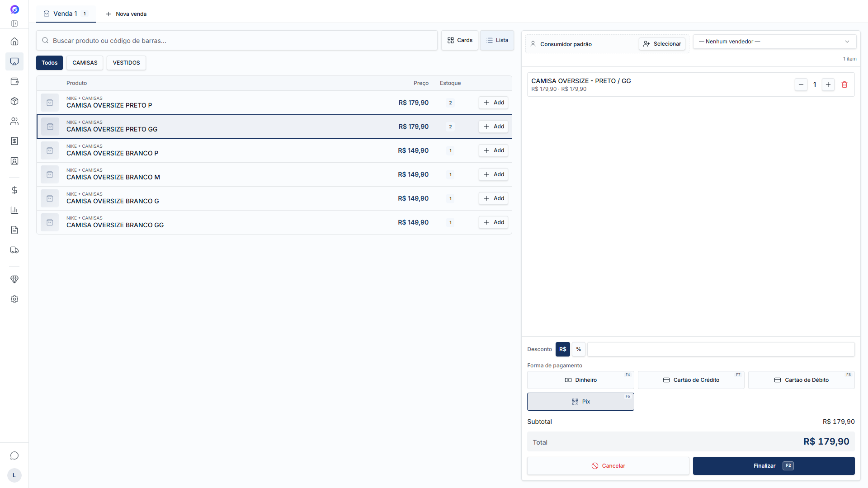
Task: Open Nova venda tab
Action: 126,14
